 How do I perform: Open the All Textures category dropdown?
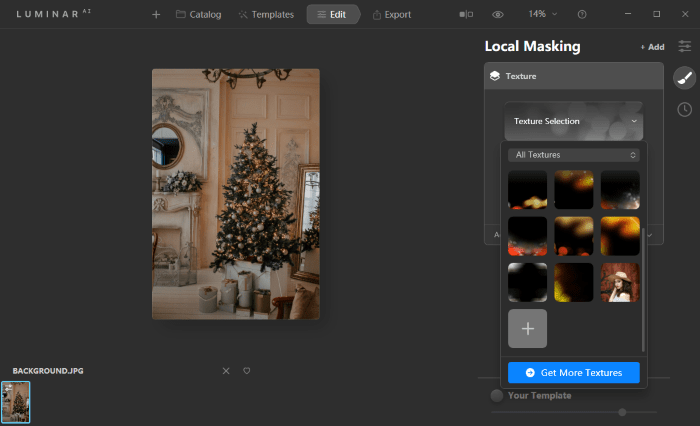[x=574, y=155]
